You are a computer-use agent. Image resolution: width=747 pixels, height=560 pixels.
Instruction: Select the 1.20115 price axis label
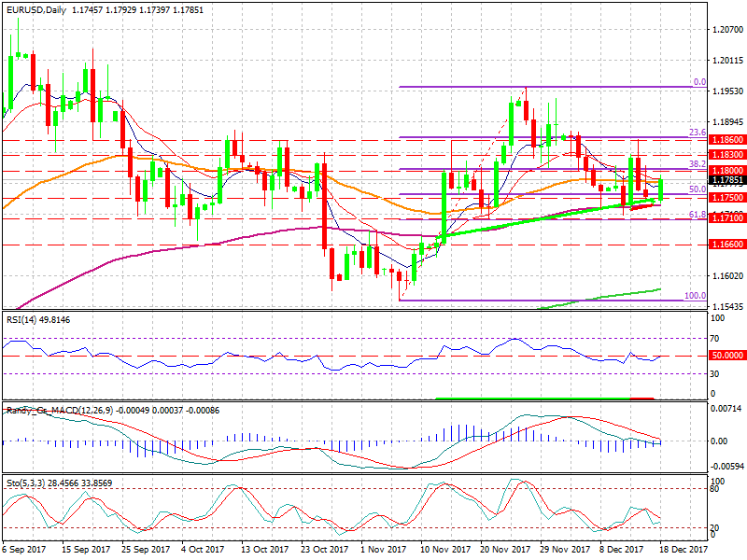[727, 61]
